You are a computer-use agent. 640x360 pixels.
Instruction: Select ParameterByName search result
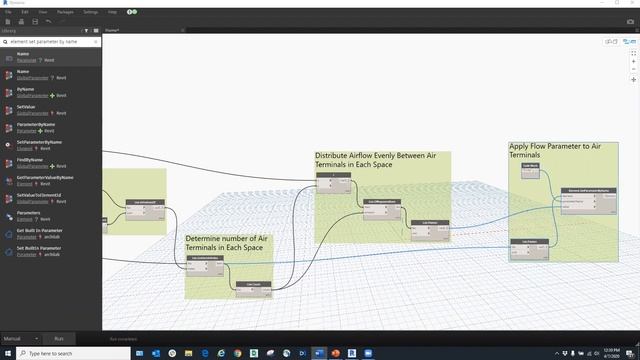(x=51, y=128)
